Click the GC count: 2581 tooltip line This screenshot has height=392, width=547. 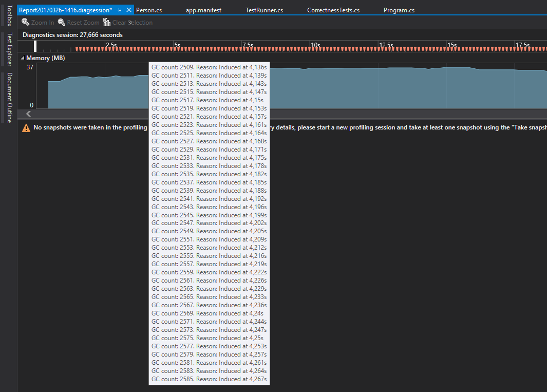[209, 362]
